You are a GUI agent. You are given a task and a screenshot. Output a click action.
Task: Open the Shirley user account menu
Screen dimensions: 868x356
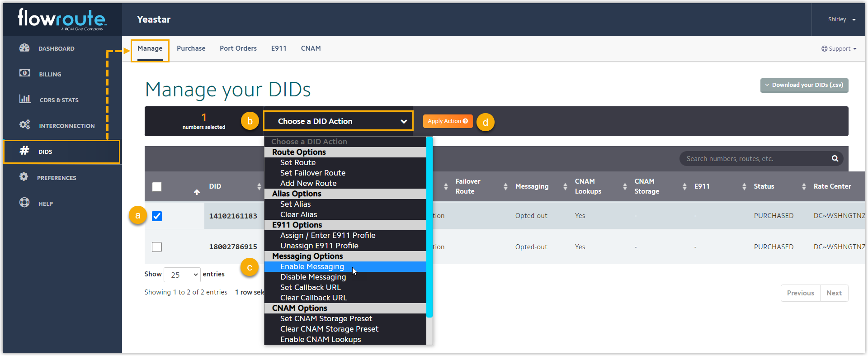click(x=841, y=19)
